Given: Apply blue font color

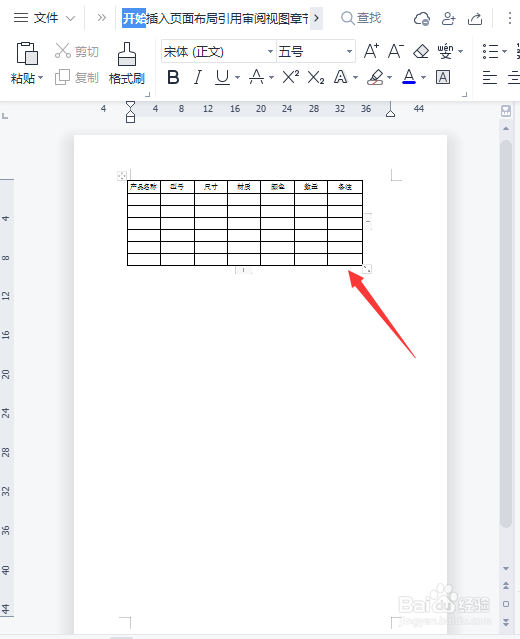Looking at the screenshot, I should tap(409, 77).
